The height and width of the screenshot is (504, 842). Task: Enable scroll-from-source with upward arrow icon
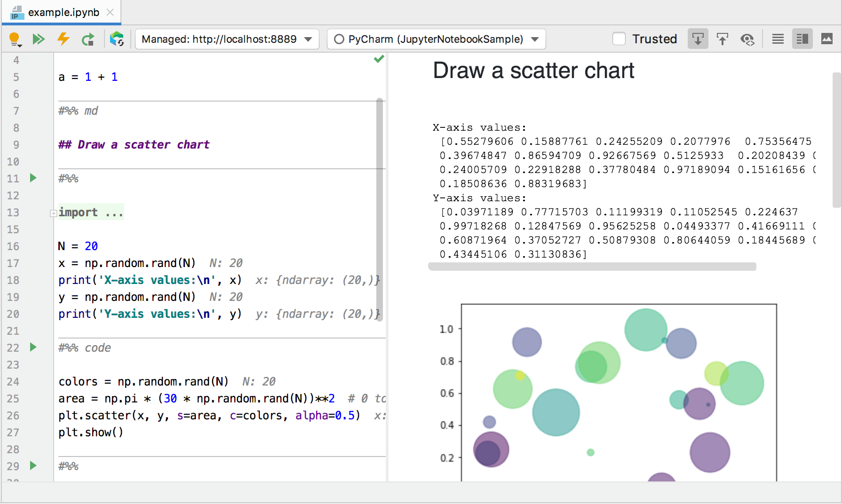(723, 39)
